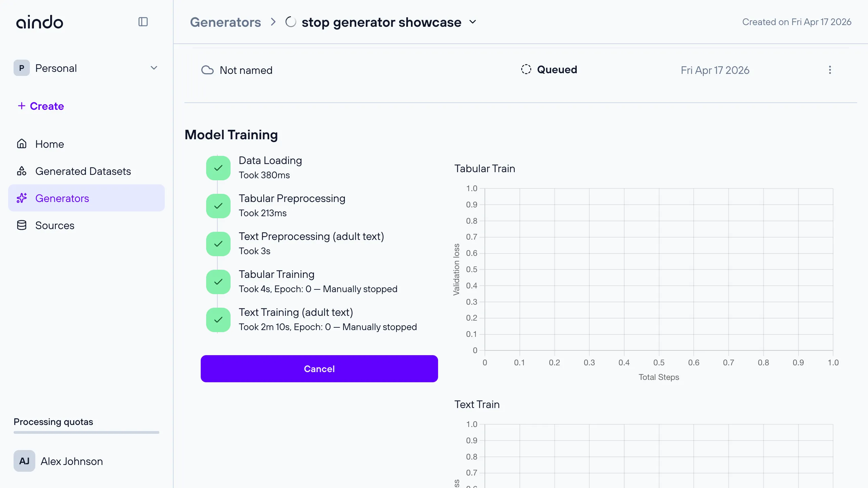Click the Text Training (adult text) label

pos(296,312)
